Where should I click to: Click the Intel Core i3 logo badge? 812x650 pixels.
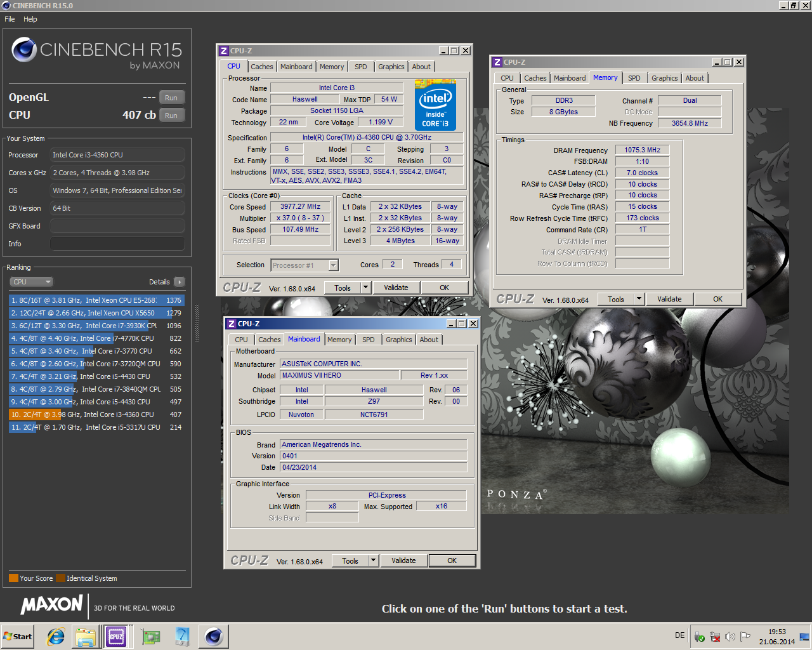tap(435, 105)
